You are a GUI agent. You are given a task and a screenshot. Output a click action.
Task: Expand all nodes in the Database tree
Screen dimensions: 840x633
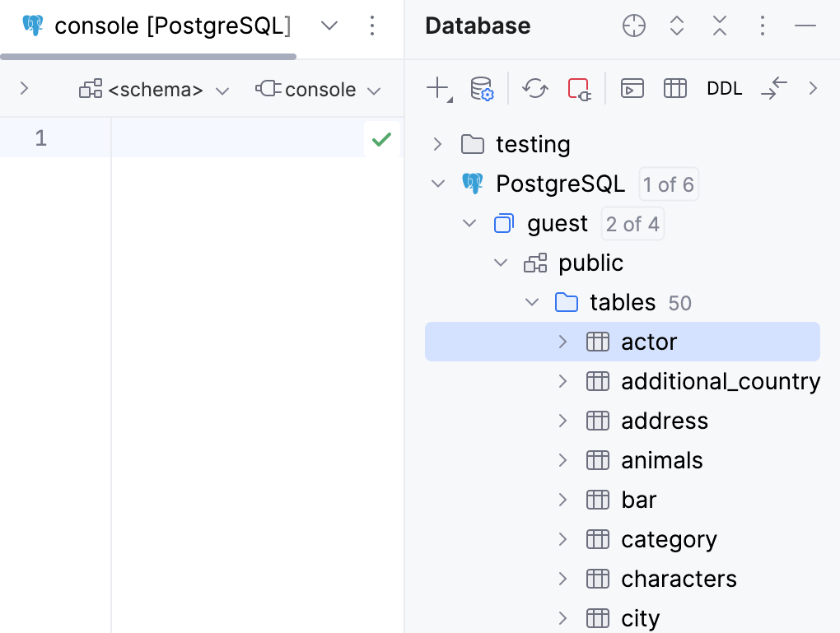pyautogui.click(x=676, y=26)
